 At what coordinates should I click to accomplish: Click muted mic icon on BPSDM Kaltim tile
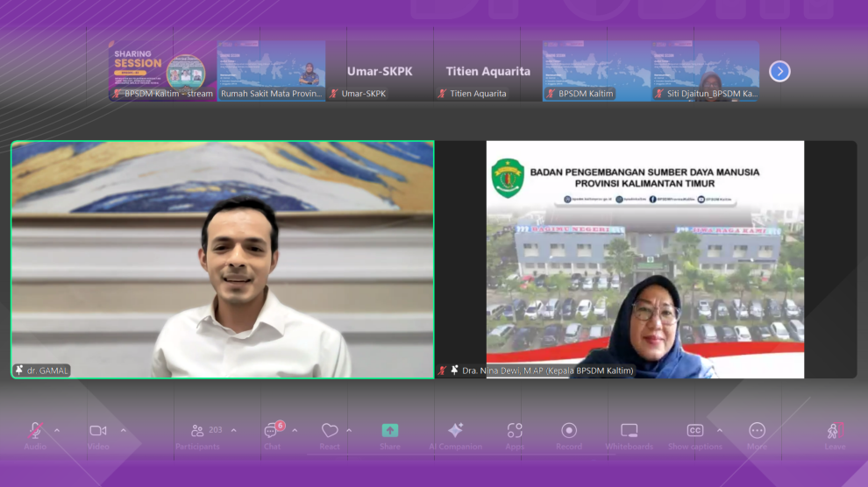click(x=551, y=94)
